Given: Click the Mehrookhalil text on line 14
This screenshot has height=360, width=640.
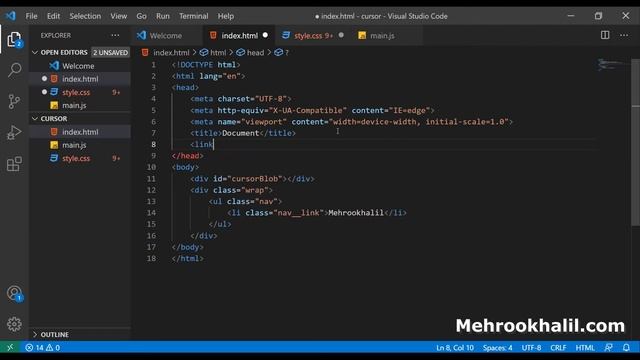Looking at the screenshot, I should coord(356,213).
